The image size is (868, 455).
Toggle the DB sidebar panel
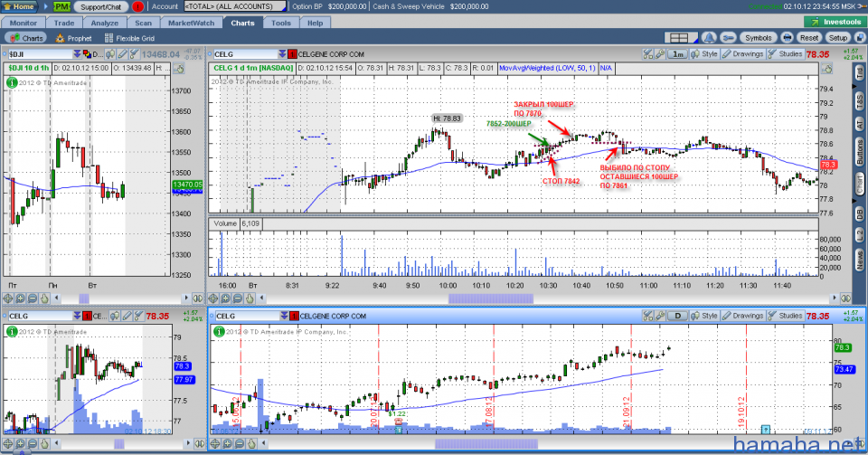860,213
